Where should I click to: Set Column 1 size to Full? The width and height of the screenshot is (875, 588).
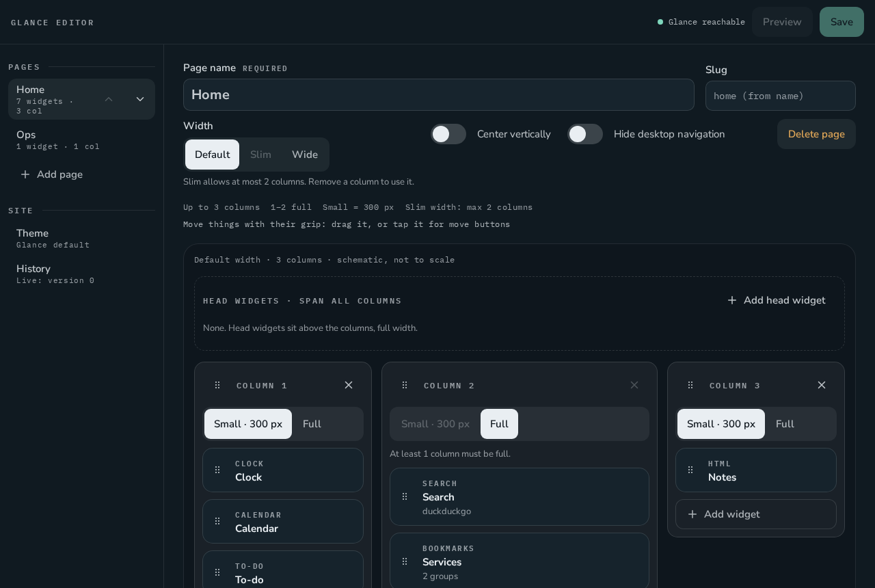tap(312, 424)
